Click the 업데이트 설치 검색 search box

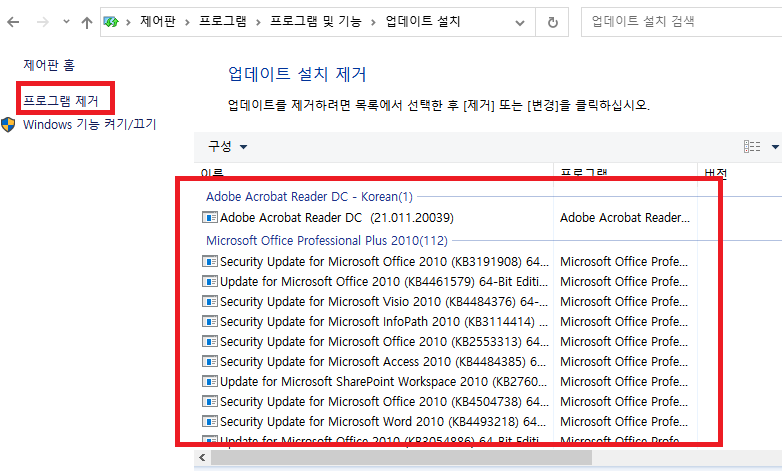[x=681, y=22]
